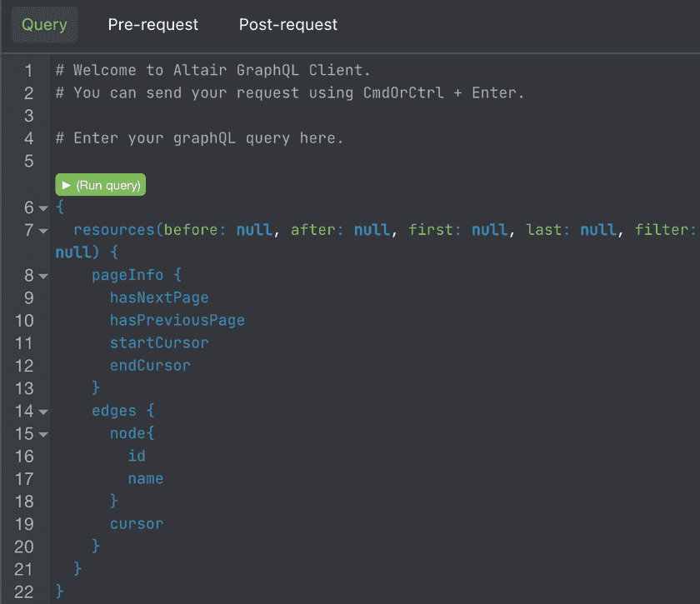Image resolution: width=700 pixels, height=604 pixels.
Task: Click line number 5 in the gutter
Action: [29, 161]
